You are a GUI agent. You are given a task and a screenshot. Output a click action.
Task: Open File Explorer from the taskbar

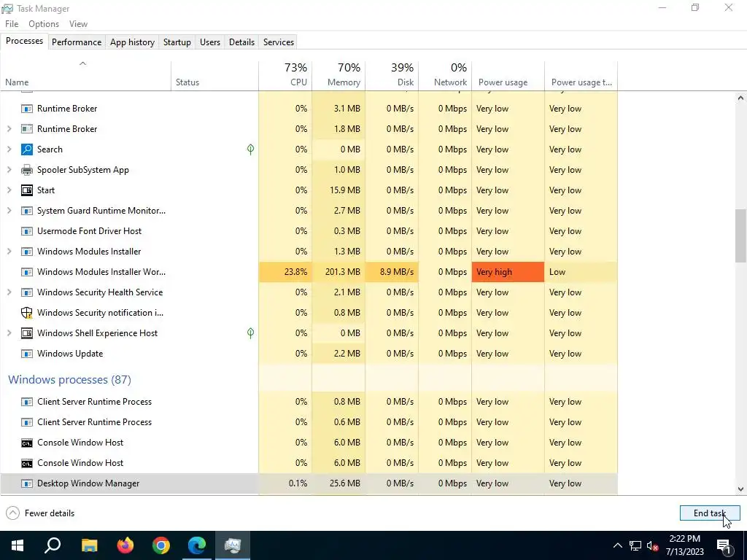click(x=89, y=545)
